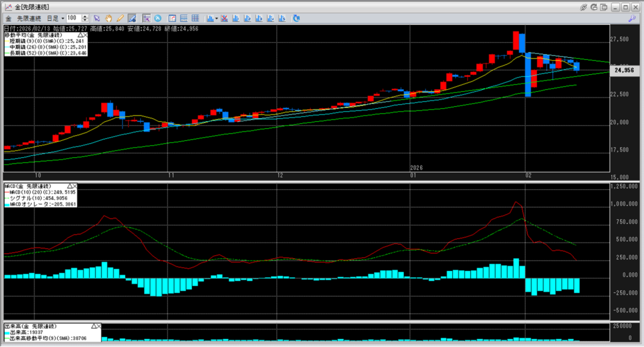The width and height of the screenshot is (644, 347).
Task: Click the bar count field showing 100
Action: pos(73,18)
